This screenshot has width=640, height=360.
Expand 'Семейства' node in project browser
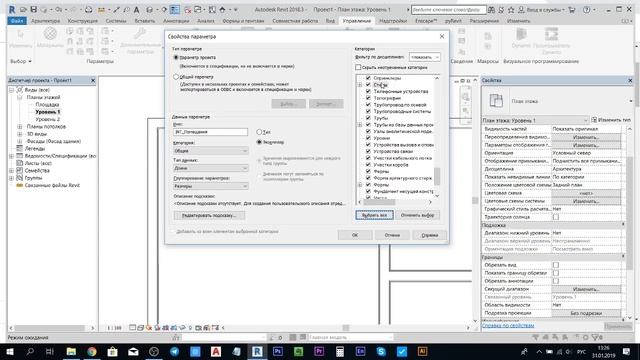tap(11, 171)
